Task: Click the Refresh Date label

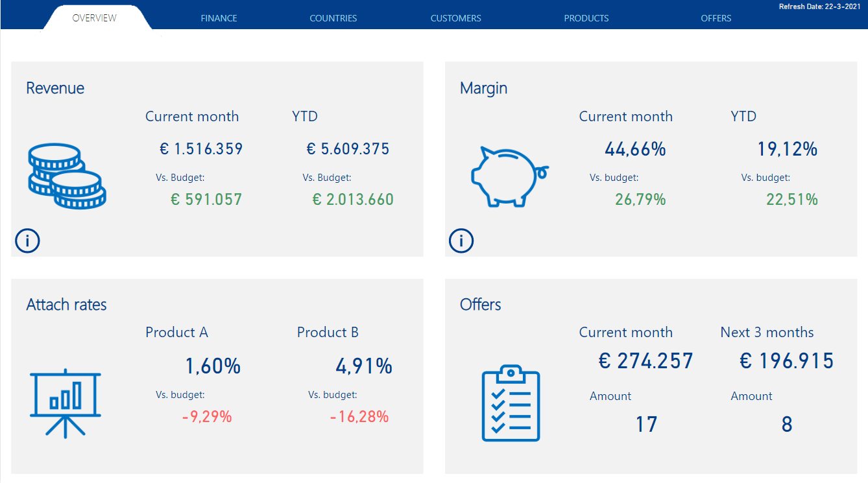Action: tap(820, 6)
